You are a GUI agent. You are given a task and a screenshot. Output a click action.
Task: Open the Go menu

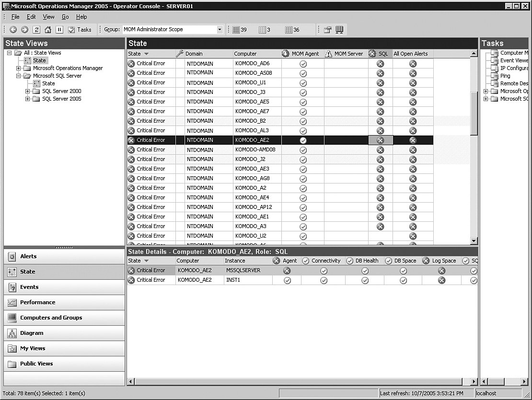coord(65,17)
